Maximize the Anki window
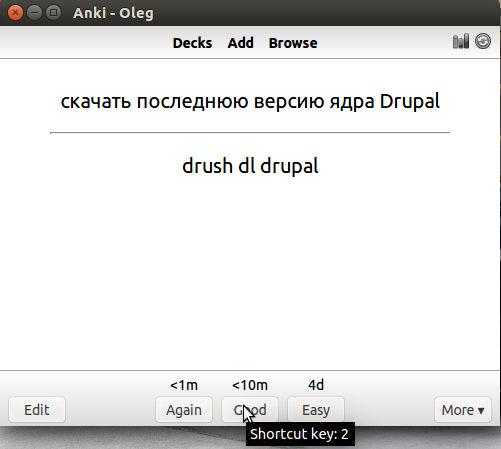The height and width of the screenshot is (449, 501). coord(53,13)
